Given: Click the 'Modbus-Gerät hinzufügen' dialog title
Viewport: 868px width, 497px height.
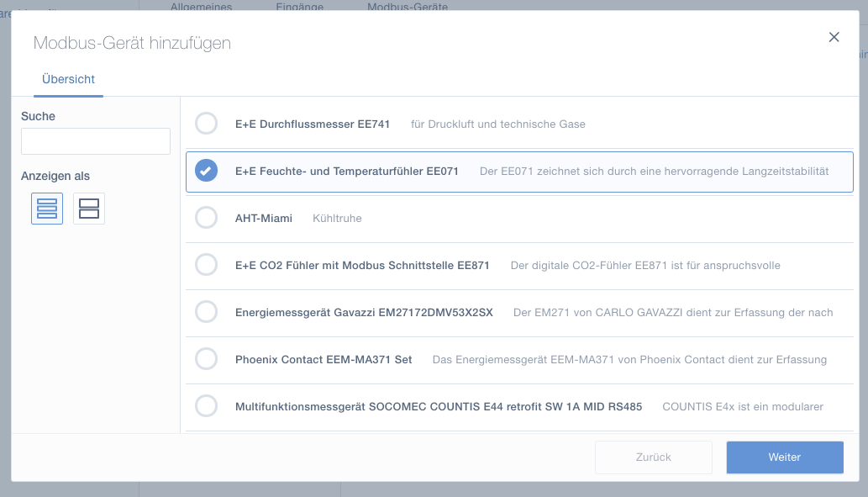Looking at the screenshot, I should pos(132,43).
